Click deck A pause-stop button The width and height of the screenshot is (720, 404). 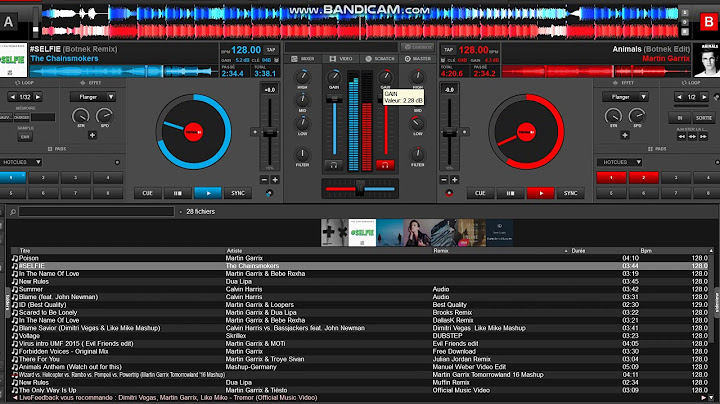(178, 193)
